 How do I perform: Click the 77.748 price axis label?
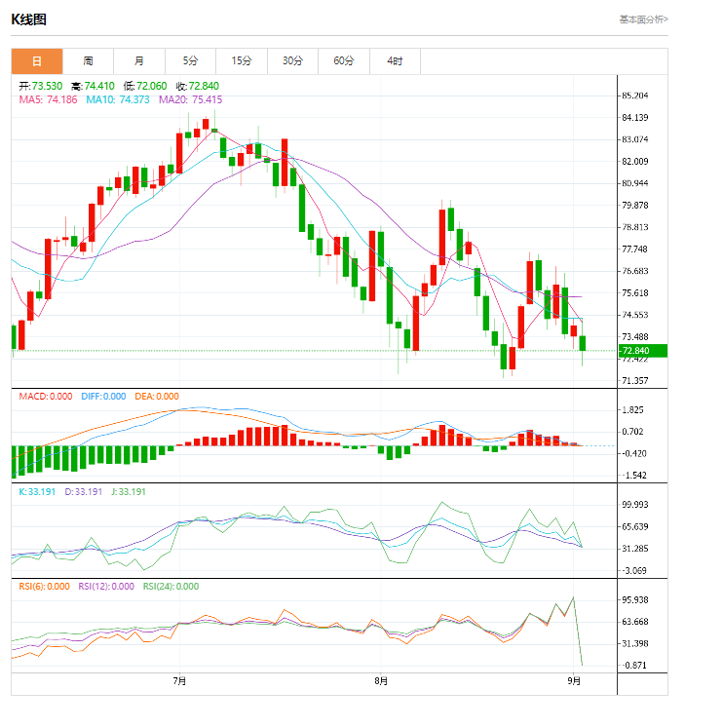coord(635,249)
